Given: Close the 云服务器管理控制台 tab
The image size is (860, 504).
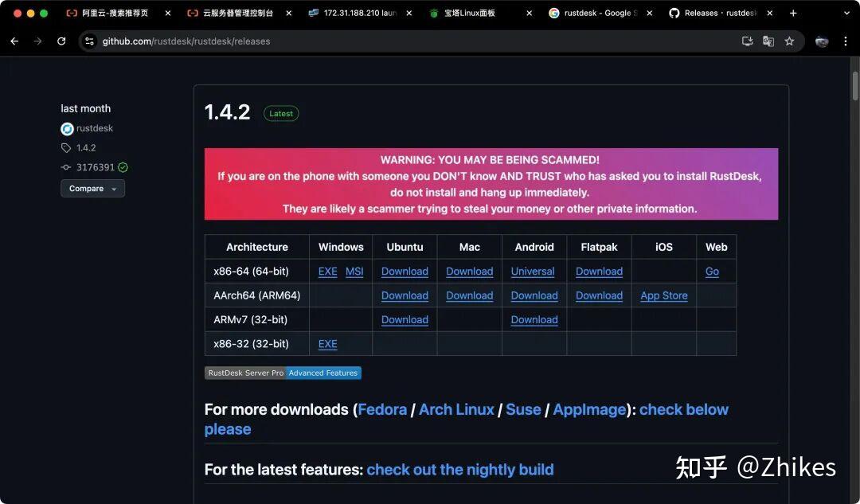Looking at the screenshot, I should coord(289,14).
